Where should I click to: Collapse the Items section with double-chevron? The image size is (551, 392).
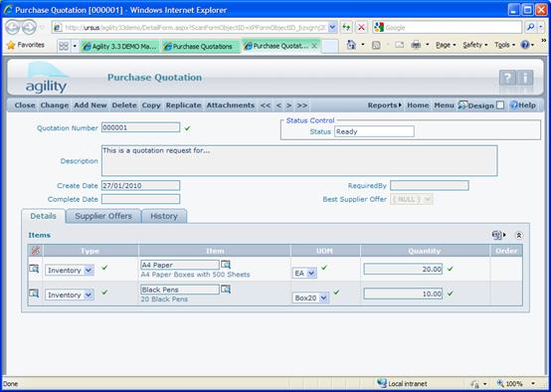click(x=518, y=235)
